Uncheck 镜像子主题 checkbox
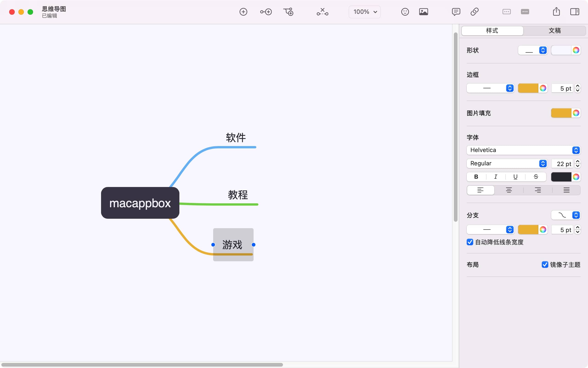 [545, 264]
